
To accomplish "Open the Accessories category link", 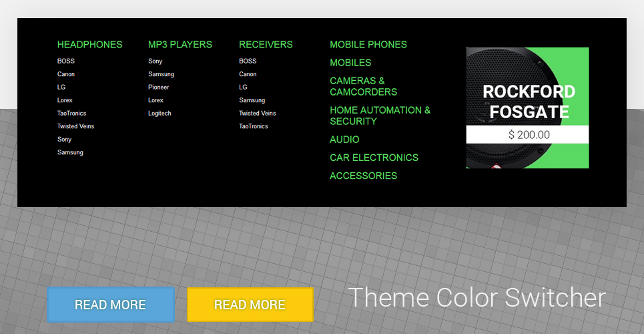I will (364, 176).
